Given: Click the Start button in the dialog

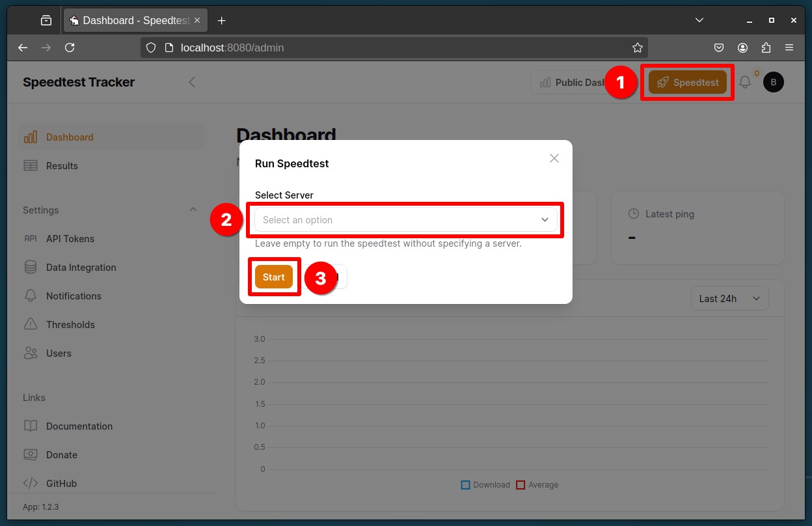Looking at the screenshot, I should 274,277.
